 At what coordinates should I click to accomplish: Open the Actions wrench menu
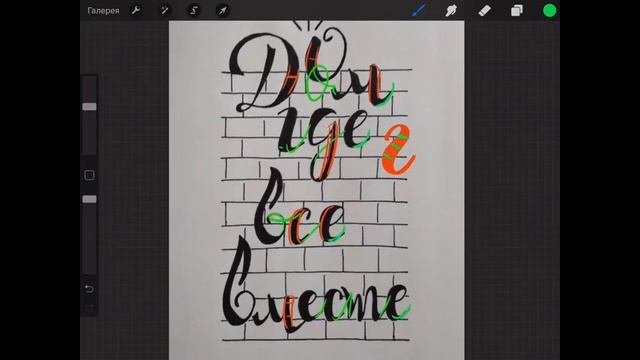(136, 10)
